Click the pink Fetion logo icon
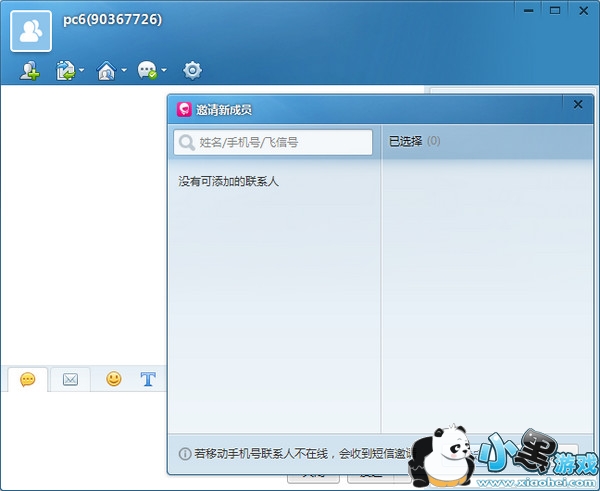600x491 pixels. [184, 109]
